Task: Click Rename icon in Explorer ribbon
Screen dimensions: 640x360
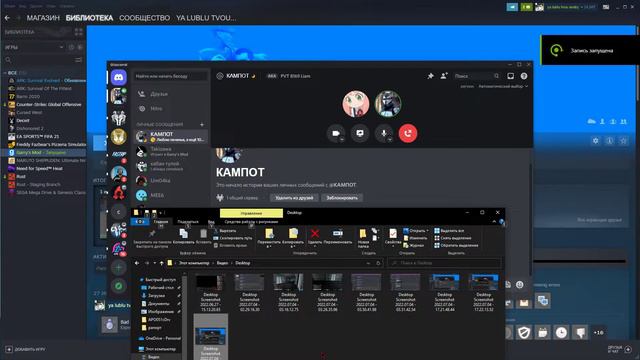Action: click(x=338, y=233)
